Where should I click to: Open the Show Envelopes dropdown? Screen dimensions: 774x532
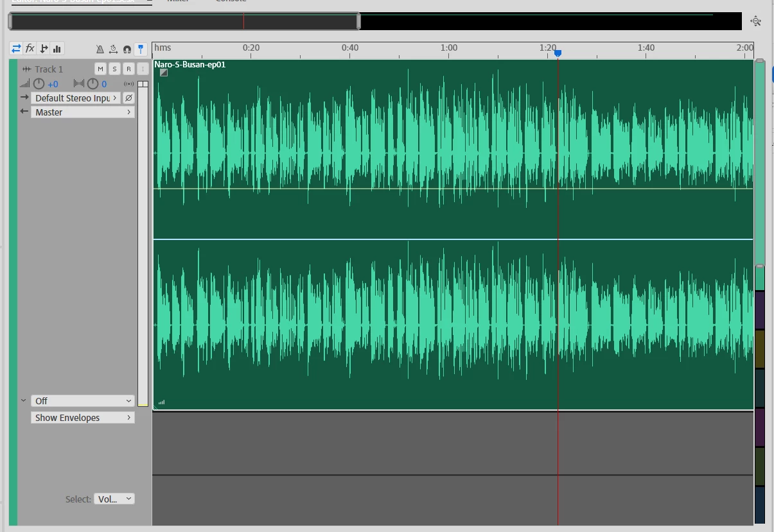(83, 418)
